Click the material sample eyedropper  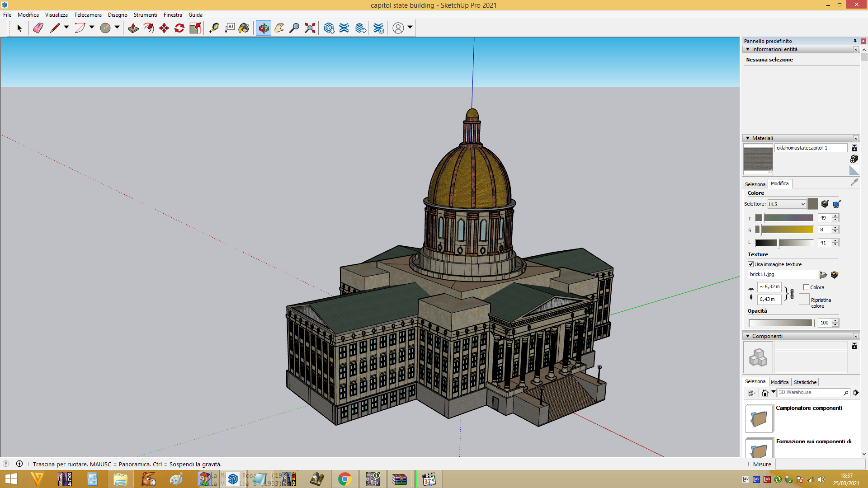click(x=854, y=182)
